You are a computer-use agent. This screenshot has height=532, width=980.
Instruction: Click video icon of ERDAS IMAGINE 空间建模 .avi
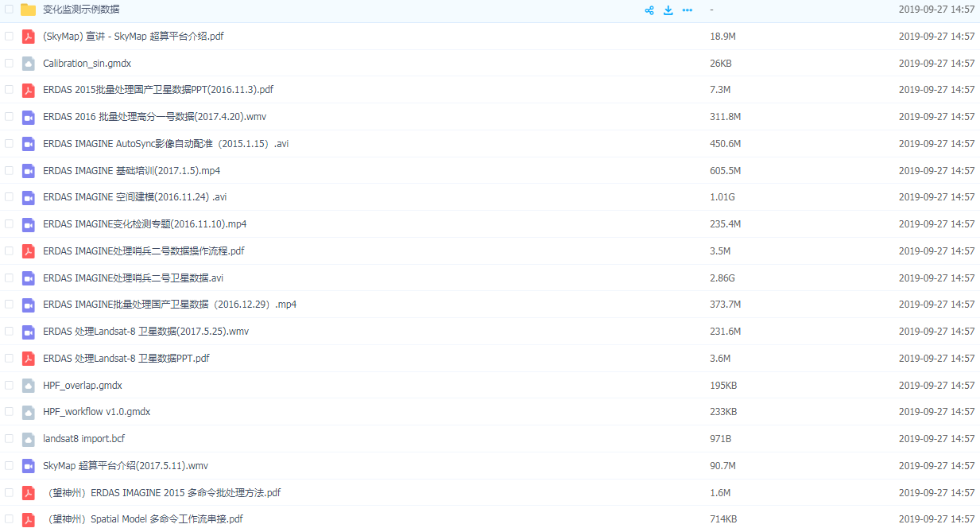(x=29, y=197)
